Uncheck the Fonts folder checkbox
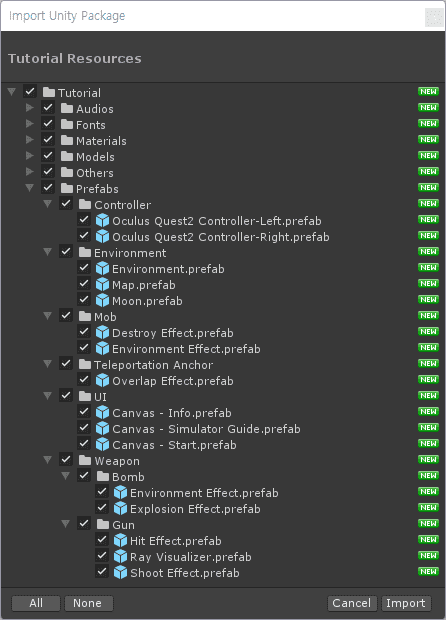 pyautogui.click(x=48, y=124)
